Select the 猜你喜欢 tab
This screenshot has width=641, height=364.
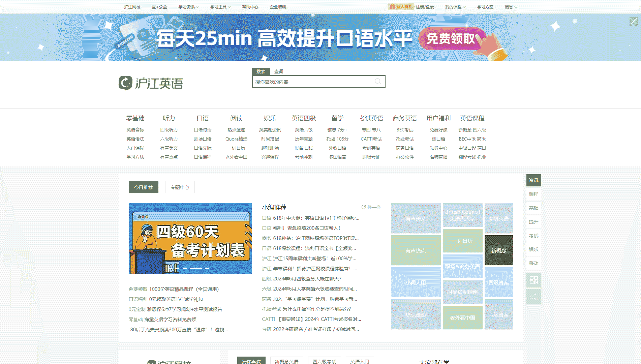[x=251, y=361]
